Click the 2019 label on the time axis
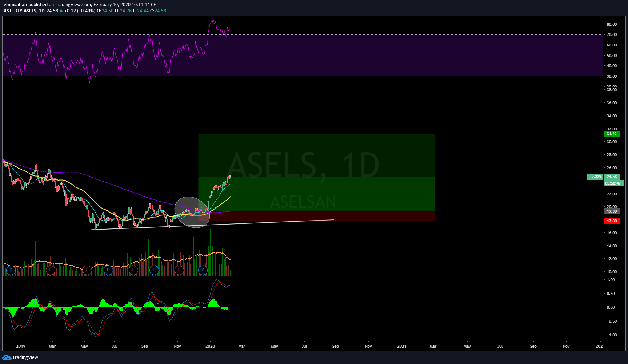 (21, 346)
